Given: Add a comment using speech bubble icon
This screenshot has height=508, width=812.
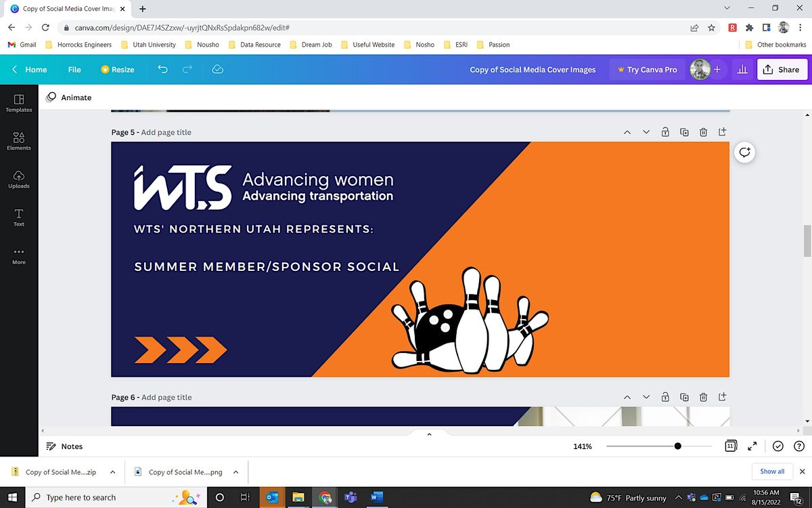Looking at the screenshot, I should [x=744, y=152].
